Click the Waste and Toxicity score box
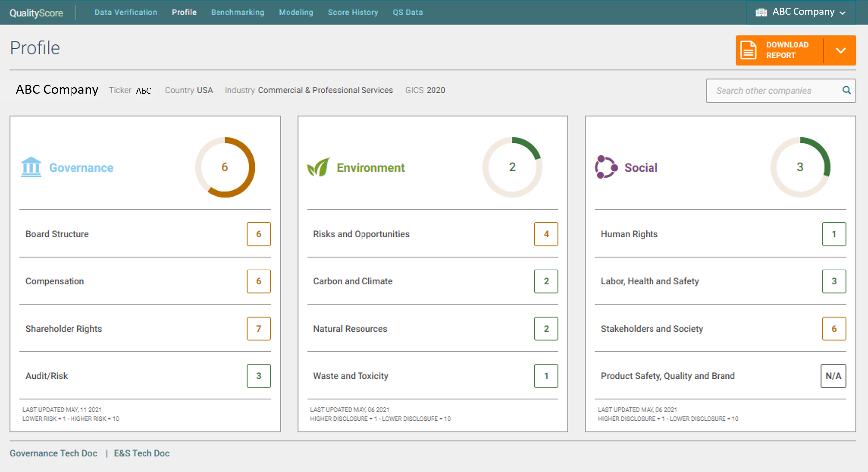The height and width of the screenshot is (472, 868). [546, 376]
